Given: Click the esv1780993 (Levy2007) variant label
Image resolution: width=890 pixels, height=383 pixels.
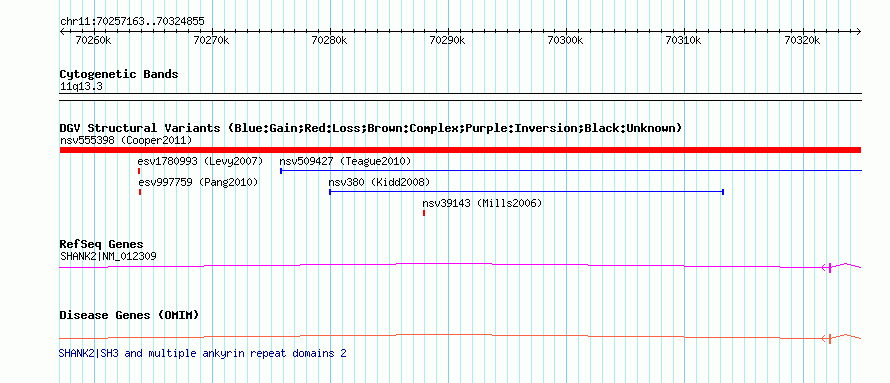Looking at the screenshot, I should pyautogui.click(x=200, y=162).
